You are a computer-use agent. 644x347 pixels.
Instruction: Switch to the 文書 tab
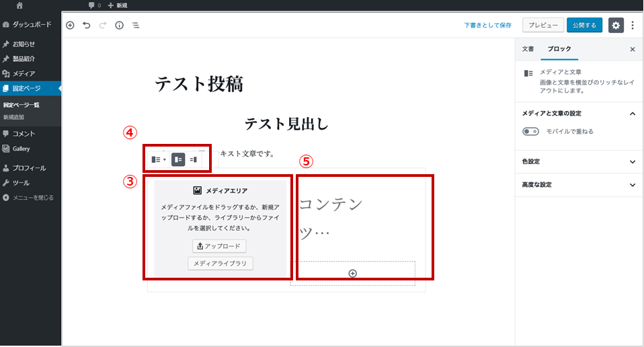click(x=528, y=49)
